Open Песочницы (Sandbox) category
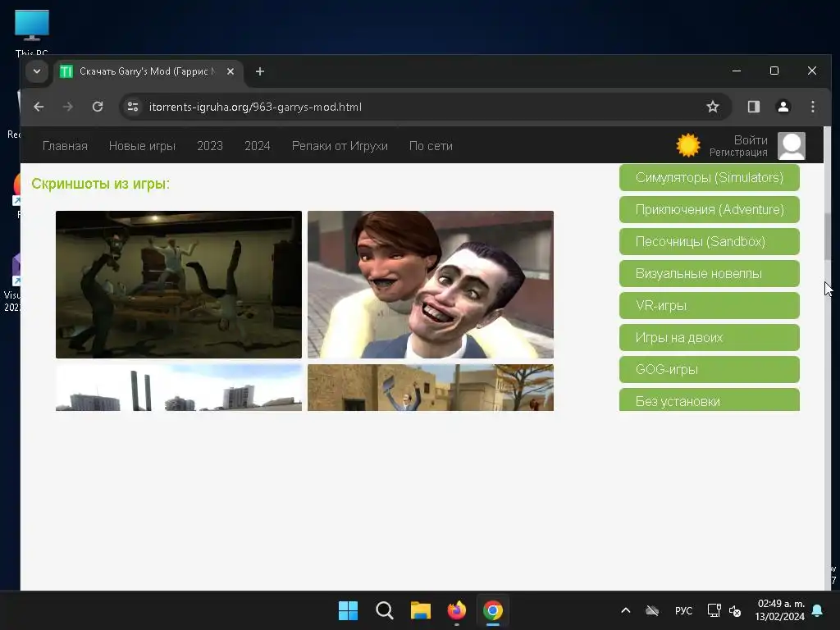The image size is (840, 630). click(x=710, y=242)
